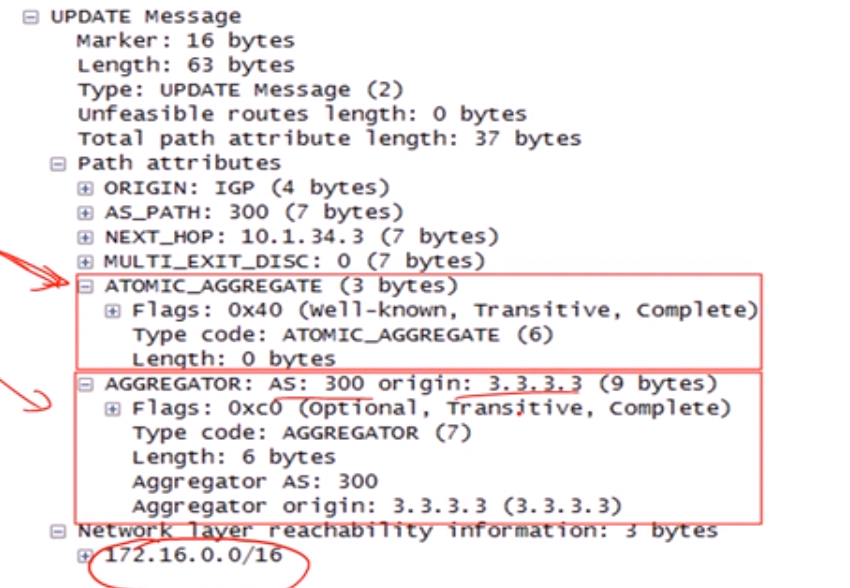Select Aggregator origin: 3.3.3.3 line
Screen dimensions: 850x588
pos(377,506)
